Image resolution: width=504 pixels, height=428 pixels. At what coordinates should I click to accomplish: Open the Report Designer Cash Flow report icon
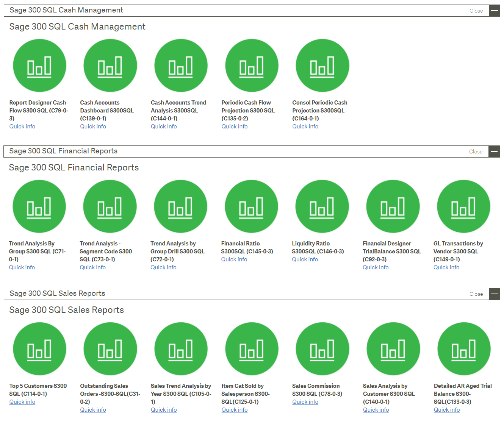(40, 66)
